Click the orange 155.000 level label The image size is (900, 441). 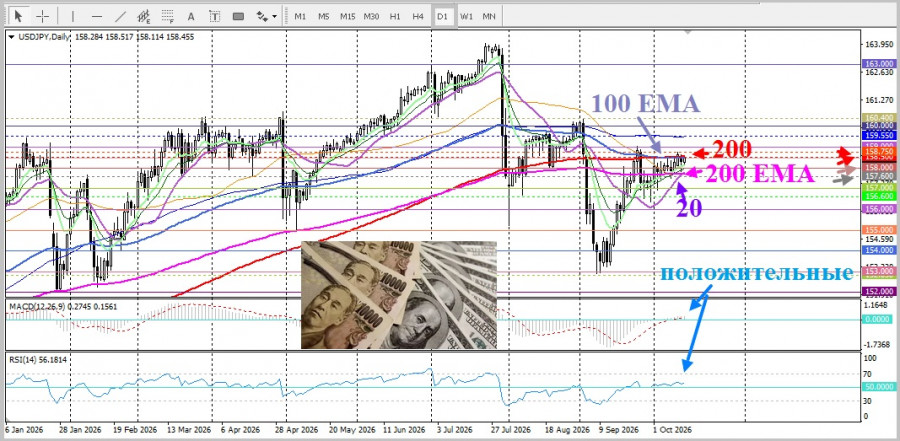(879, 230)
